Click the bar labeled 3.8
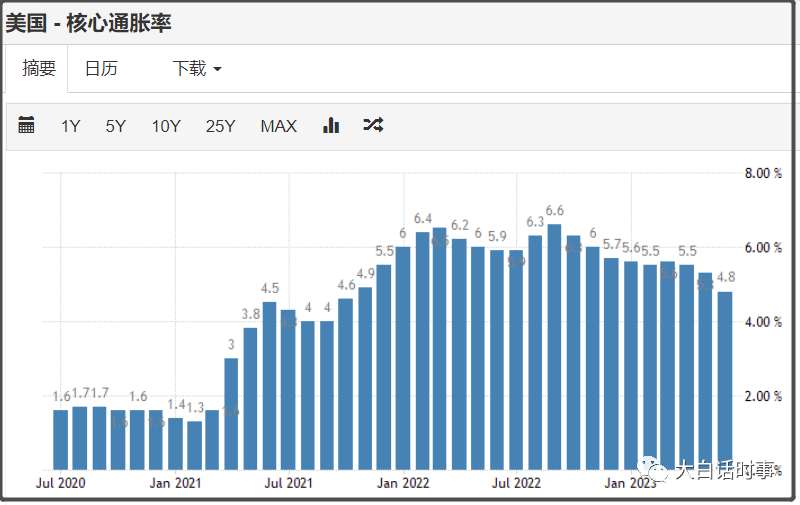800x505 pixels. point(251,399)
